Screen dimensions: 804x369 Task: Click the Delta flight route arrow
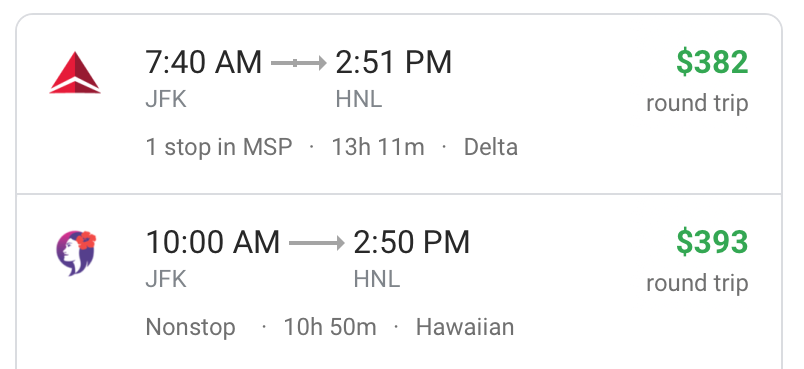[x=298, y=63]
